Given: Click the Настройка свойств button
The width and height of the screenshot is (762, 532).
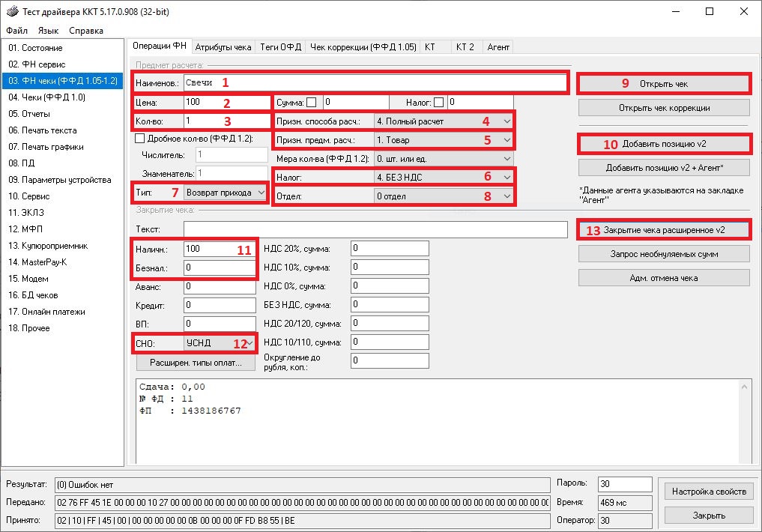Looking at the screenshot, I should [709, 492].
